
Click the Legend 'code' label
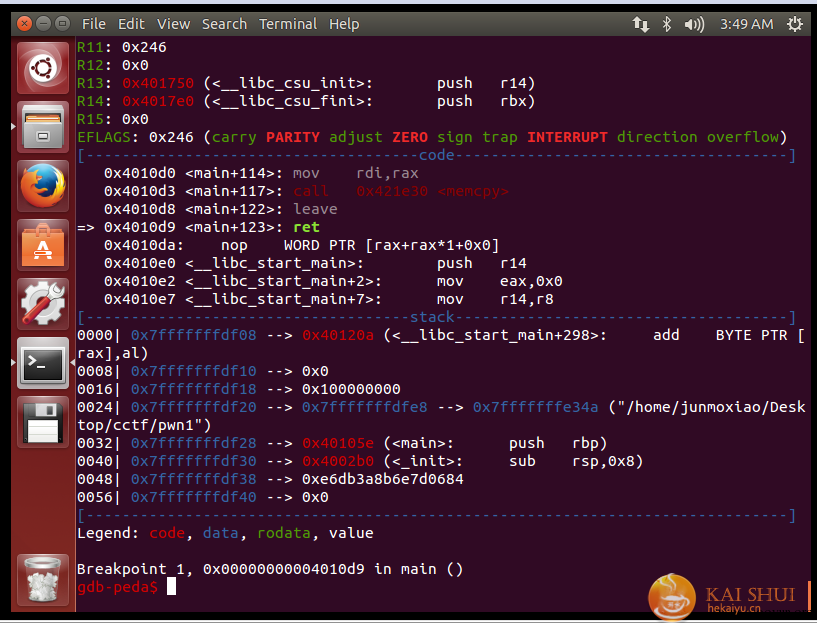tap(167, 533)
